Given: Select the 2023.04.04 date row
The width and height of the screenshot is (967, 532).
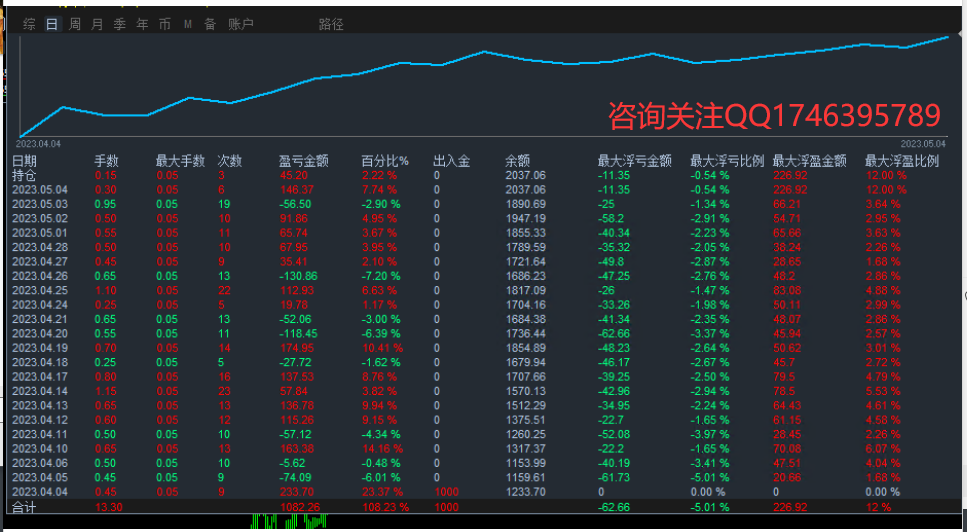Looking at the screenshot, I should (40, 492).
